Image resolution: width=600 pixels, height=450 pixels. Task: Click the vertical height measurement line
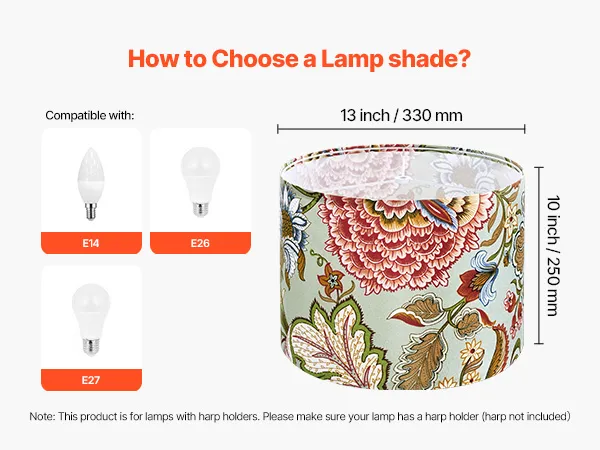[539, 256]
